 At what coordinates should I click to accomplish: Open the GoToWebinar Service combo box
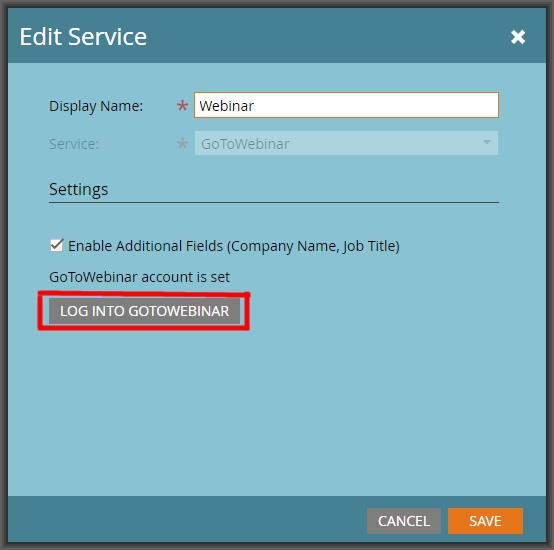[x=346, y=143]
